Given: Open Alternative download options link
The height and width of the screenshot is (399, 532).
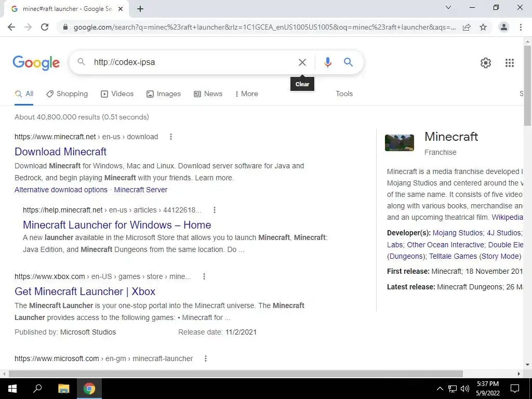Looking at the screenshot, I should click(61, 190).
